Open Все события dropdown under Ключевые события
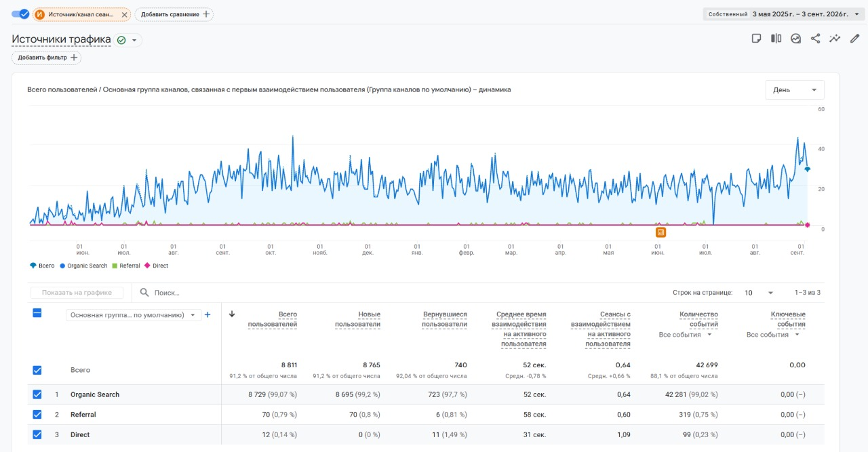 773,335
